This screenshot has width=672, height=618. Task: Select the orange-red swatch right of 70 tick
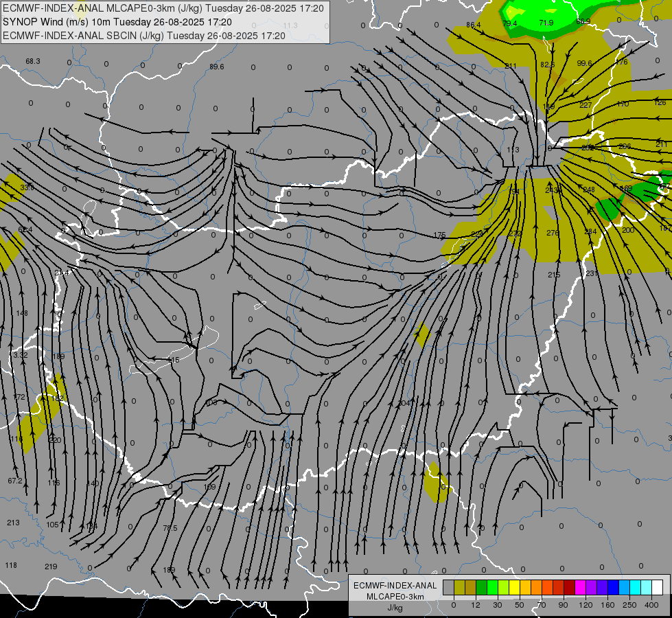click(x=547, y=587)
